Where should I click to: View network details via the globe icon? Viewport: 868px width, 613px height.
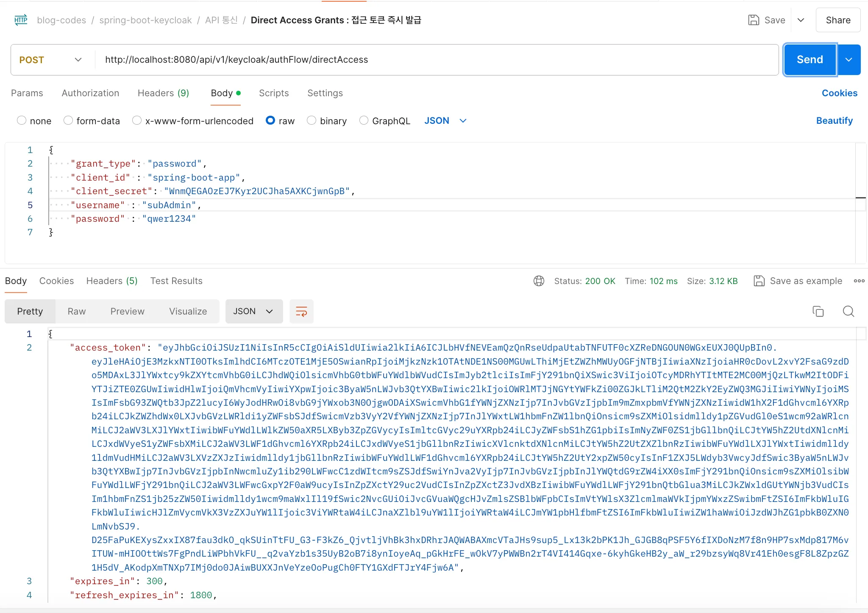538,281
